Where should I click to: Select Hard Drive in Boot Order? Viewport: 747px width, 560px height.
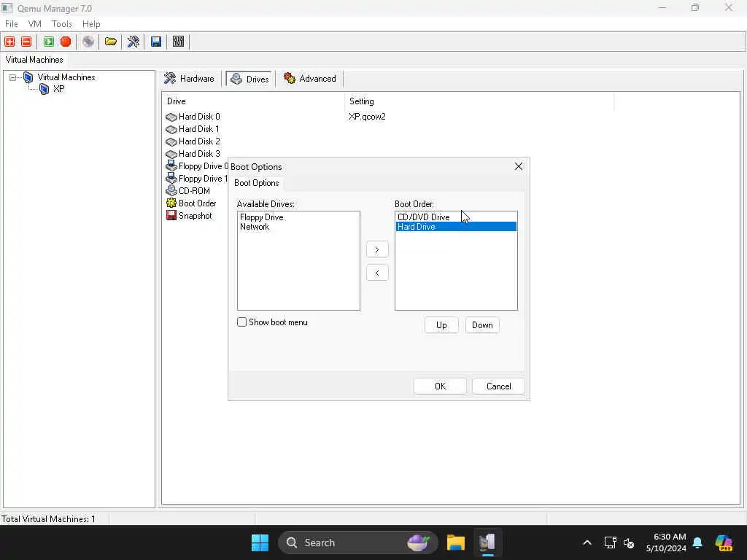[456, 227]
